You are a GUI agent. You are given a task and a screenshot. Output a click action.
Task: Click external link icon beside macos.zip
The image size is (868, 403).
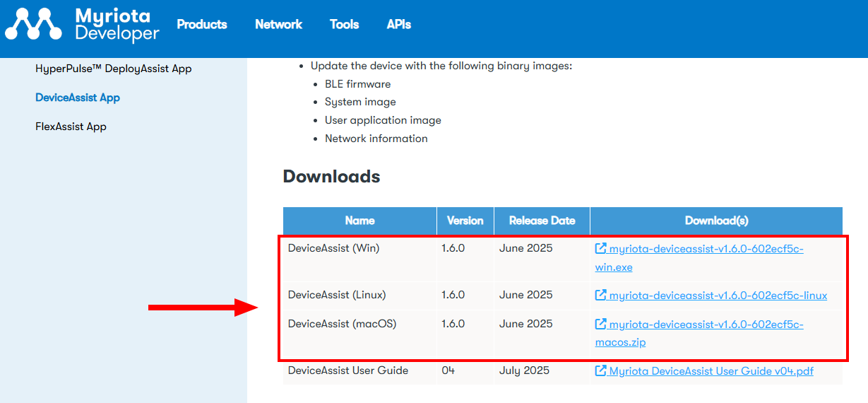[601, 325]
